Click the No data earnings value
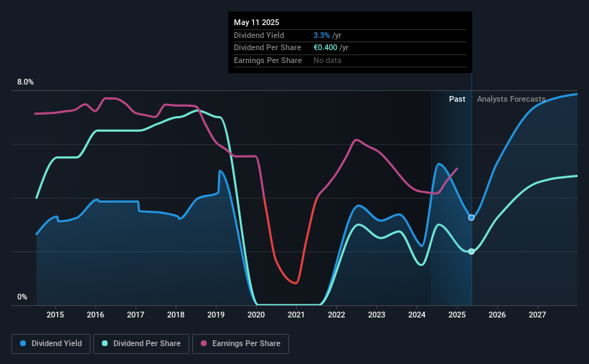 (x=328, y=60)
